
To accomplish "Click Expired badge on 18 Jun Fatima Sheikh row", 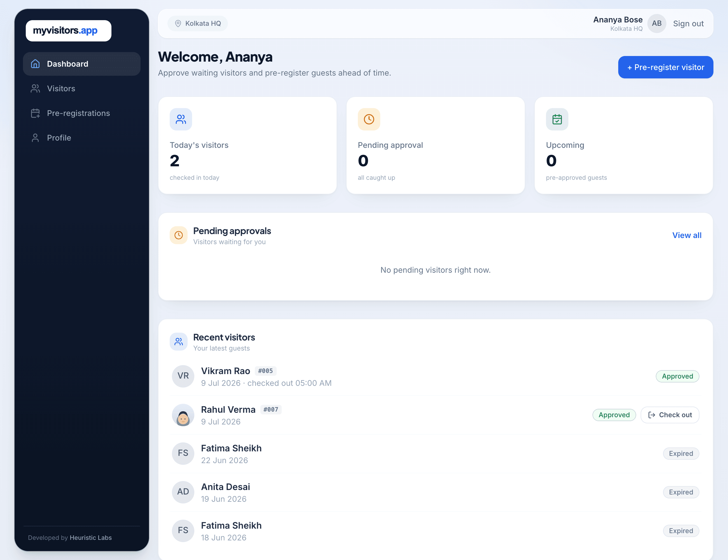I will coord(681,531).
